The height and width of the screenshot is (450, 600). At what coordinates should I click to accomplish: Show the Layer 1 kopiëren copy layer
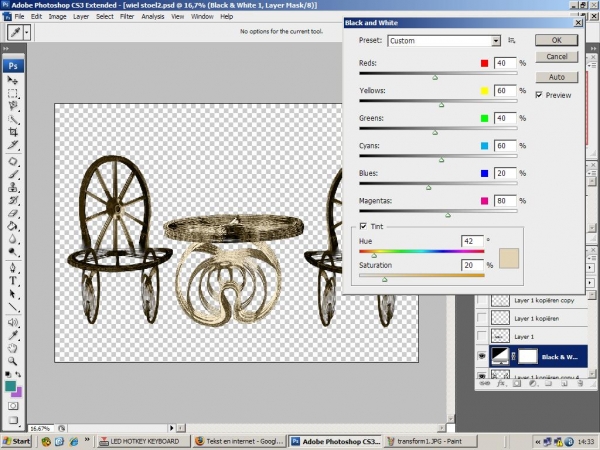[482, 300]
